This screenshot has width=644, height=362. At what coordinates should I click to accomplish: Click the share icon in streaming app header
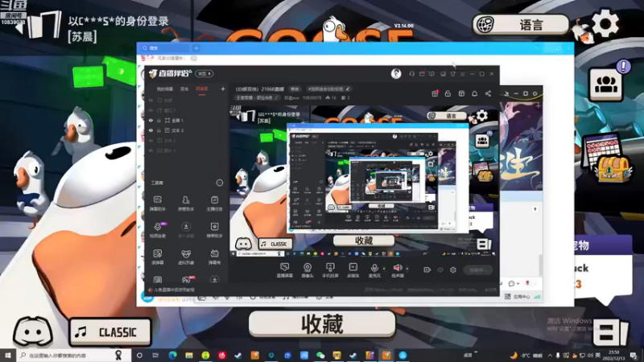click(x=488, y=93)
